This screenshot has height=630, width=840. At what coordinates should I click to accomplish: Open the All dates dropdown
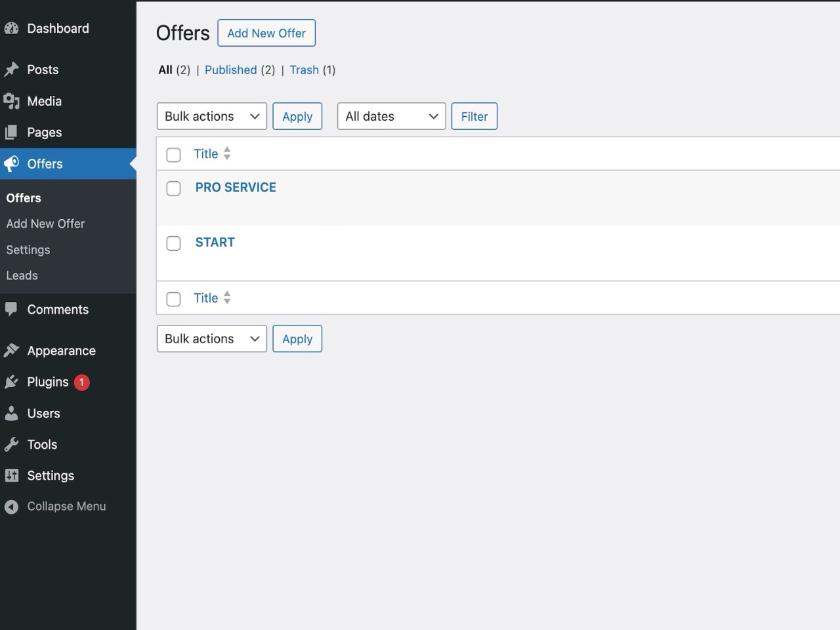point(391,116)
